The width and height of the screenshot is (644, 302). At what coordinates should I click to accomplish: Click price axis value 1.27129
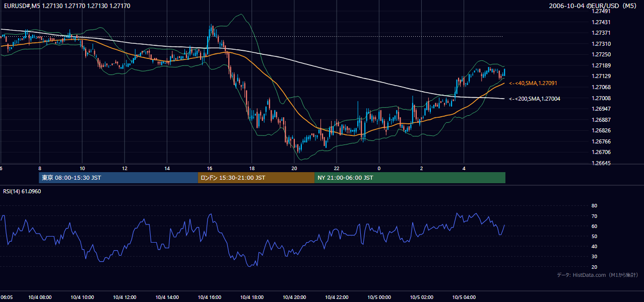click(x=601, y=76)
